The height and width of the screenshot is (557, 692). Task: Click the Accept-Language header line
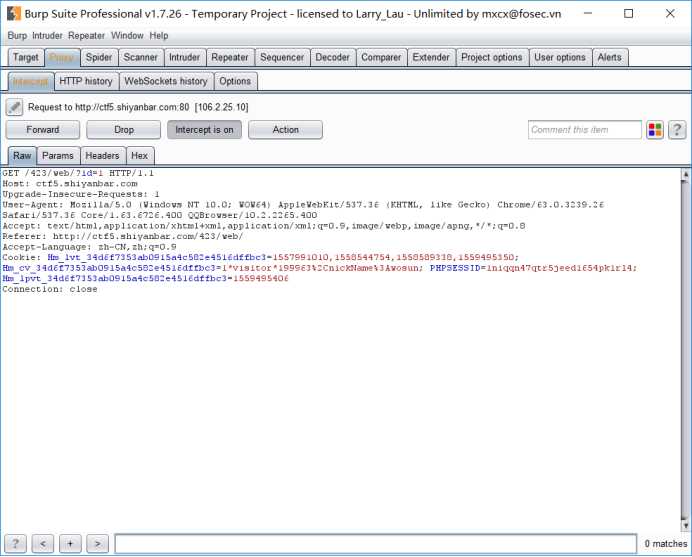click(x=89, y=247)
